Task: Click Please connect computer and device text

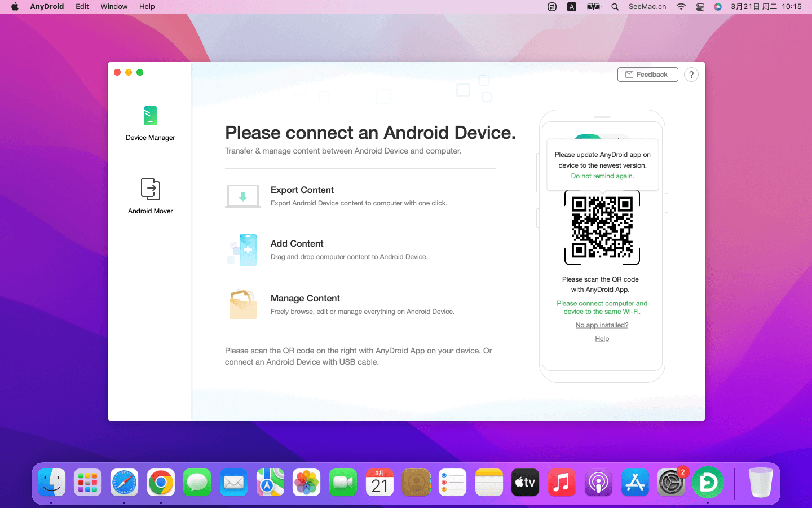Action: 602,308
